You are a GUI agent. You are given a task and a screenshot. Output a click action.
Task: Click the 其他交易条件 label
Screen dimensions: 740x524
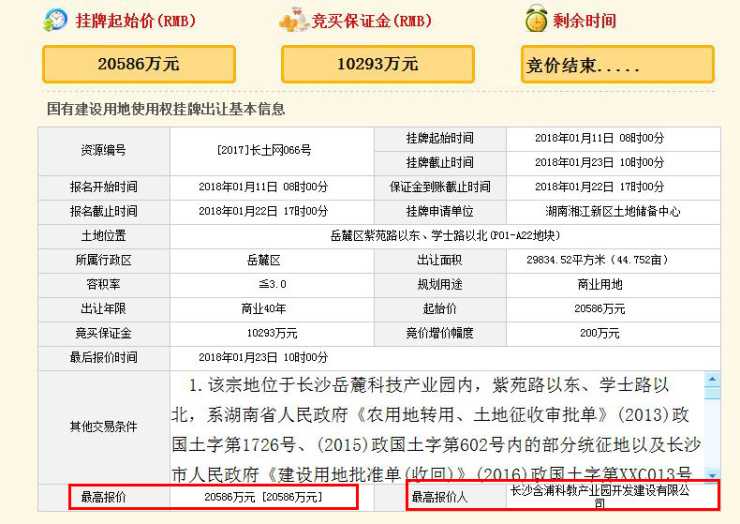pos(104,427)
